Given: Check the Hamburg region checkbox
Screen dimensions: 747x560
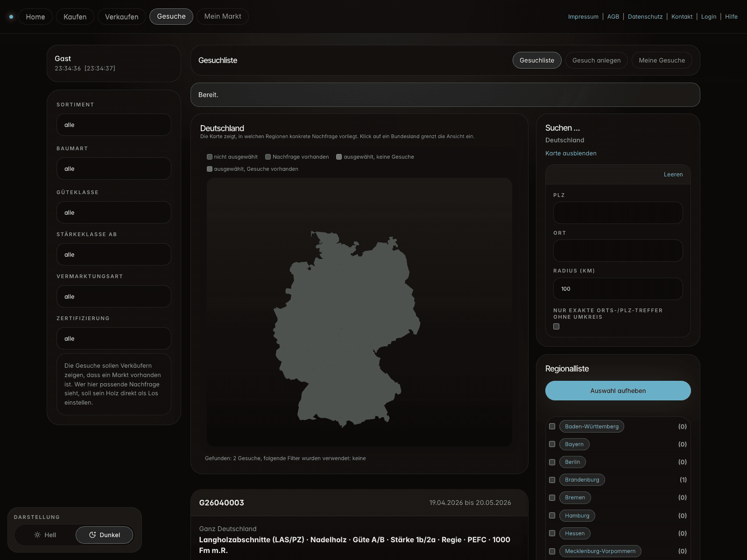Looking at the screenshot, I should (x=552, y=516).
